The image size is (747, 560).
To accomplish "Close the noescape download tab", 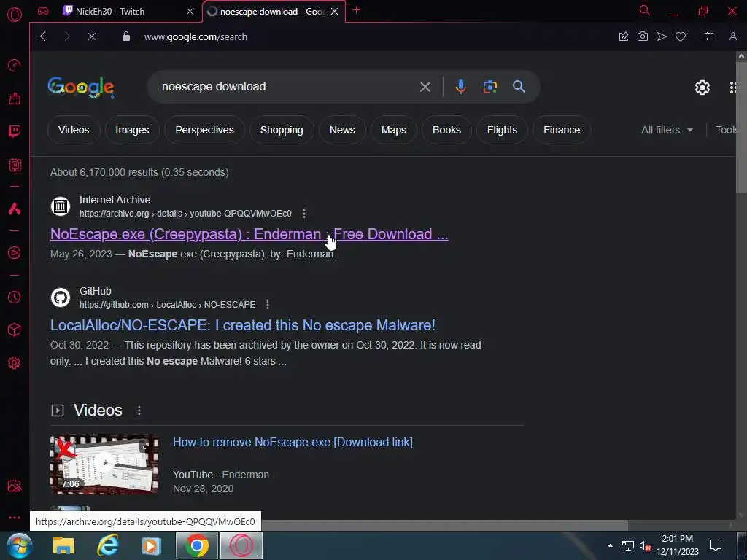I will tap(334, 12).
